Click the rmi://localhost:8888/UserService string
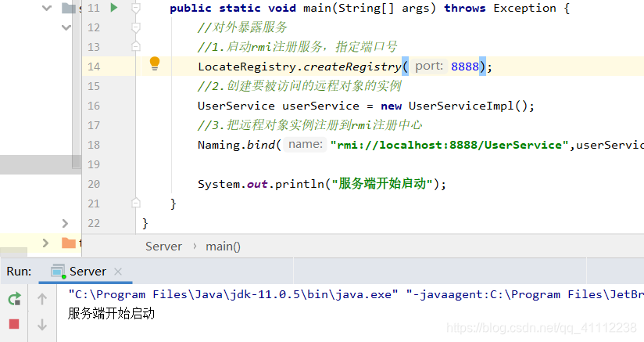Image resolution: width=644 pixels, height=342 pixels. (449, 145)
